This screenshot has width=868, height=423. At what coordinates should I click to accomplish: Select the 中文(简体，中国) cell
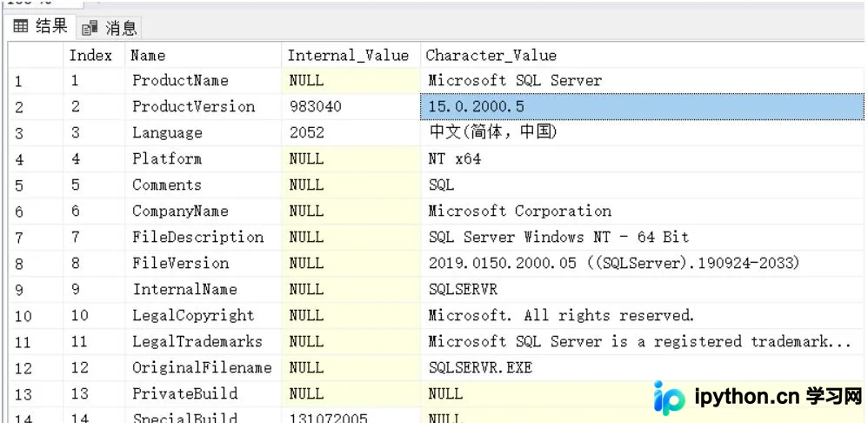pyautogui.click(x=642, y=133)
